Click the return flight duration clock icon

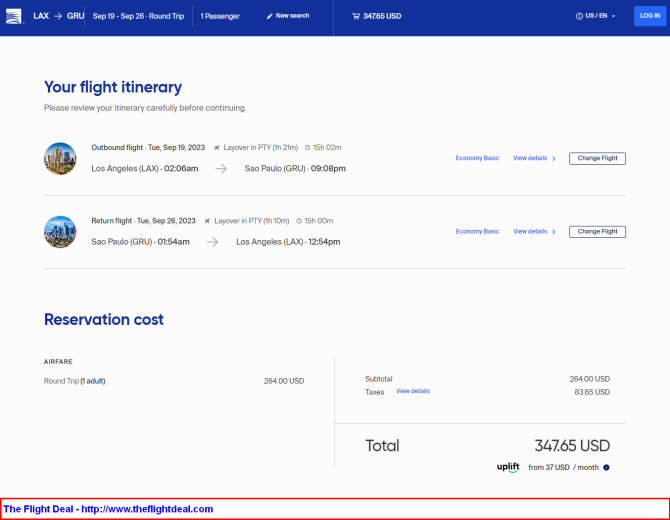[x=299, y=221]
